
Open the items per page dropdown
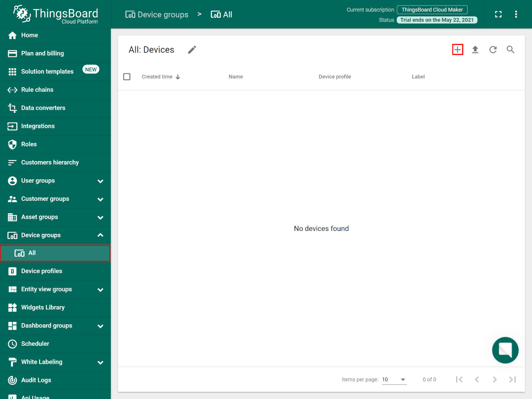pyautogui.click(x=394, y=379)
